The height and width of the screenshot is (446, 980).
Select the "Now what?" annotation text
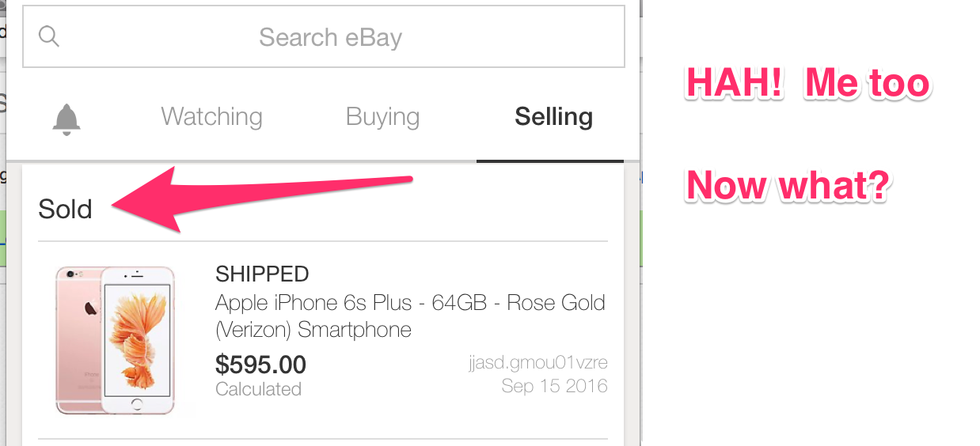coord(788,184)
